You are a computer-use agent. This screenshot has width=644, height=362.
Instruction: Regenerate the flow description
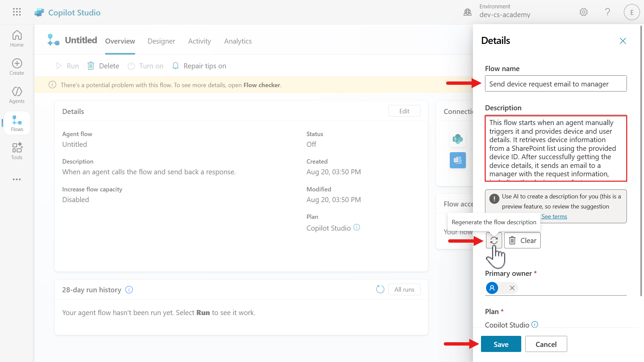[x=494, y=240]
